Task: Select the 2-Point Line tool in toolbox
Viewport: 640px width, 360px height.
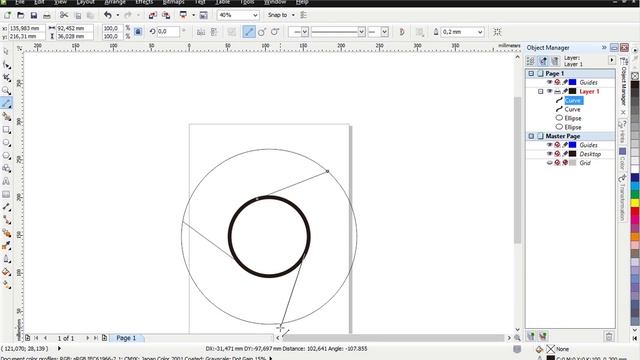Action: pyautogui.click(x=6, y=103)
